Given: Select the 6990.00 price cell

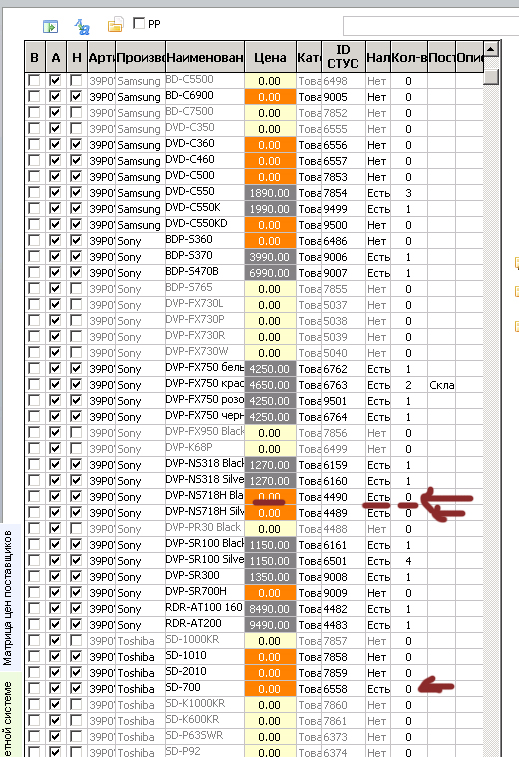Looking at the screenshot, I should (270, 273).
